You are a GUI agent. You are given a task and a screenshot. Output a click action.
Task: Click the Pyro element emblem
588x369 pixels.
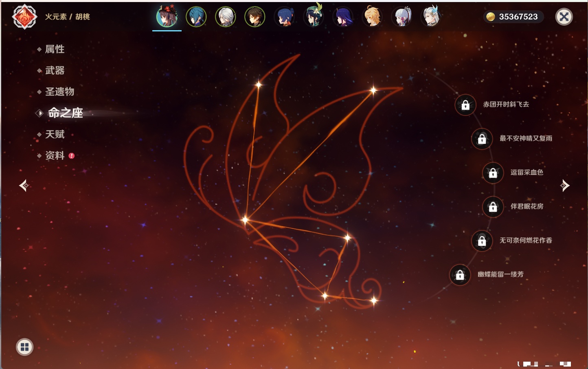(x=24, y=17)
